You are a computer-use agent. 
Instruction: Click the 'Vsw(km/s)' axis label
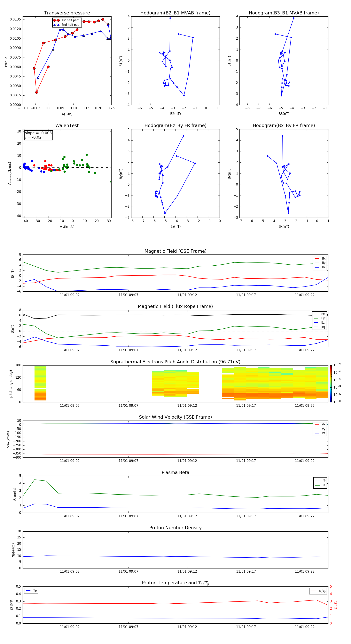[8, 439]
